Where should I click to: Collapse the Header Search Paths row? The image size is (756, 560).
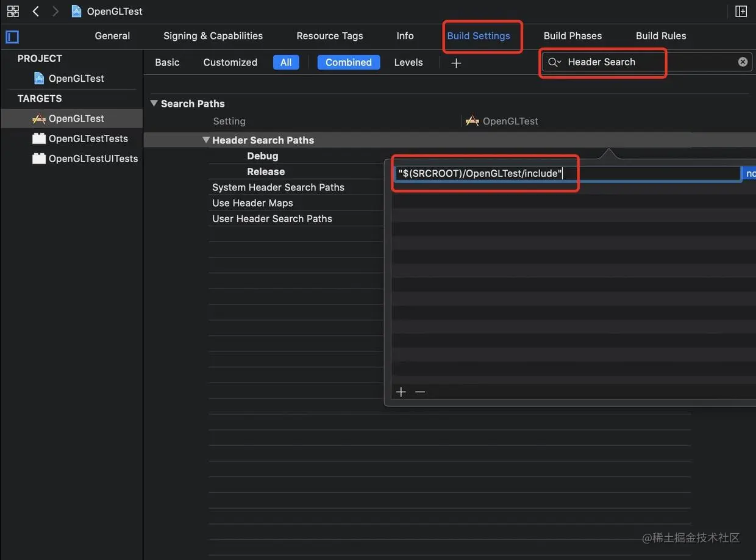[x=205, y=140]
